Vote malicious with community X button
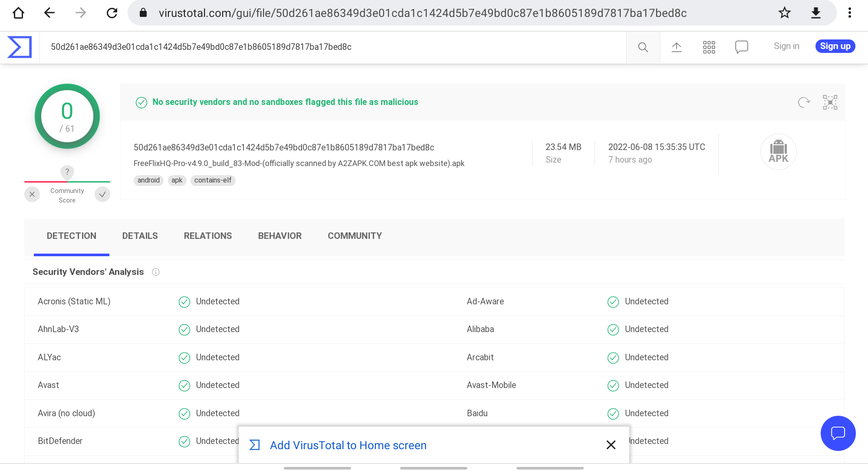Screen dimensions: 868x473 32,194
